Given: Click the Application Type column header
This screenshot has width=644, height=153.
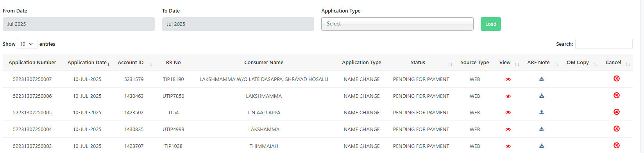Looking at the screenshot, I should (x=361, y=63).
